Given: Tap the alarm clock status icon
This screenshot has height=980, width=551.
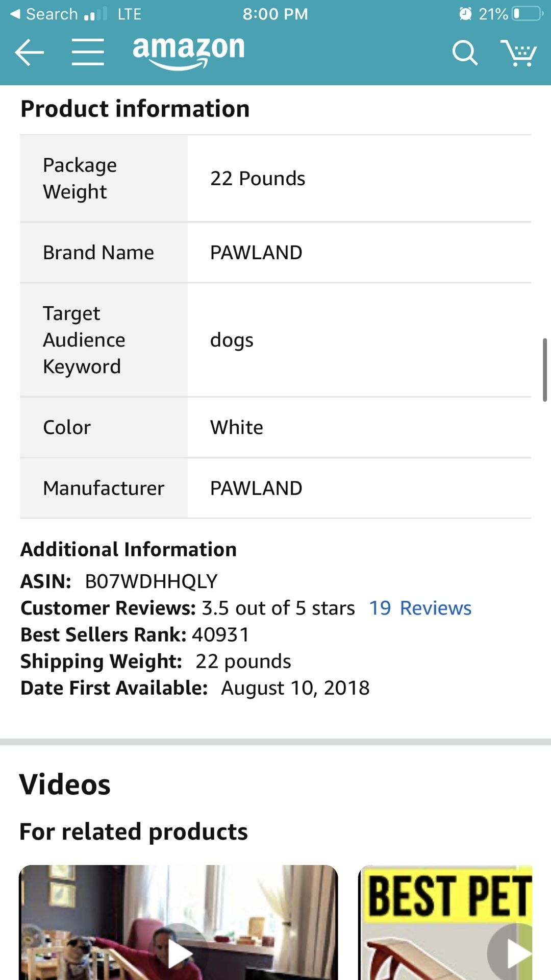Looking at the screenshot, I should (x=465, y=14).
